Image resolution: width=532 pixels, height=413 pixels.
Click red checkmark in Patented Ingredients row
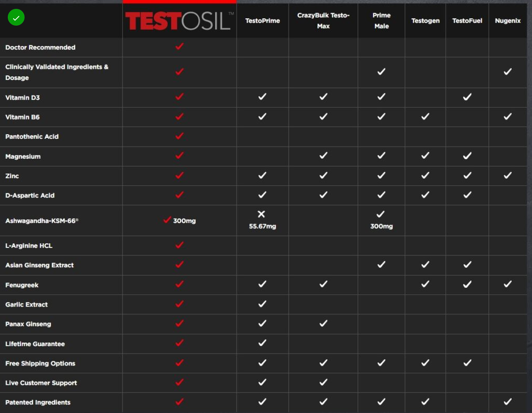coord(180,402)
